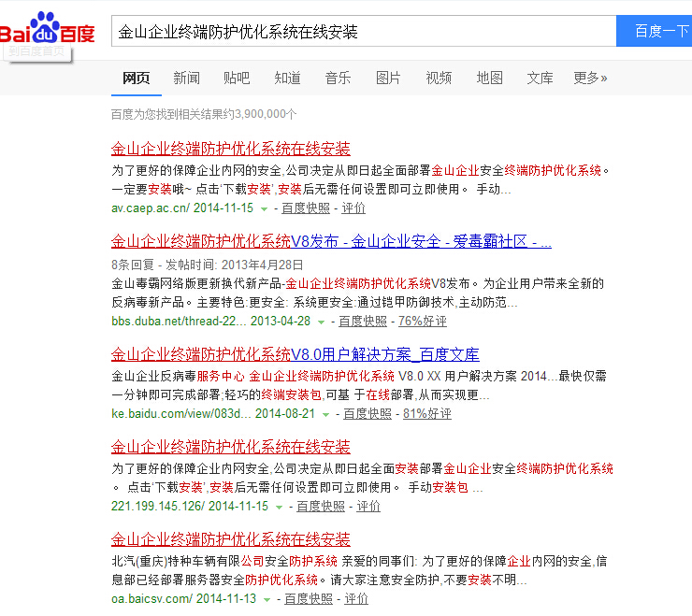Expand dropdown arrow beside ke.baidu.com result
This screenshot has height=616, width=692.
[325, 415]
